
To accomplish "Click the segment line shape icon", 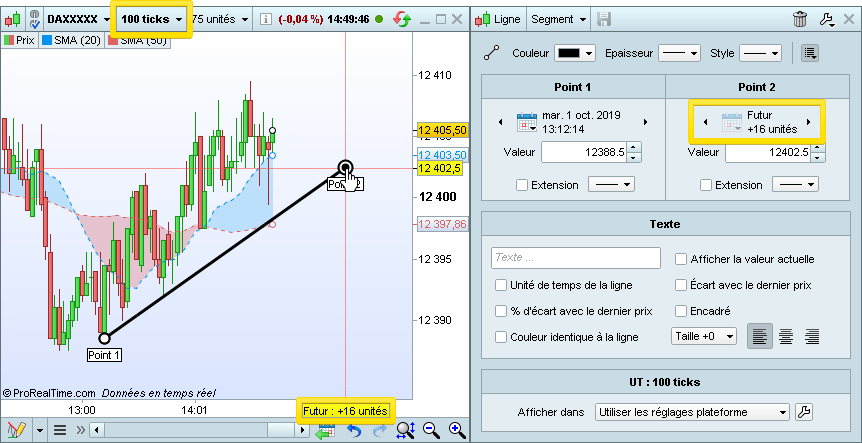I will coord(491,53).
